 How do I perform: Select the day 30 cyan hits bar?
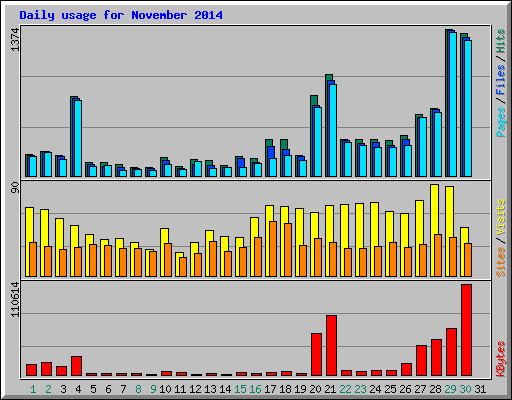[468, 108]
